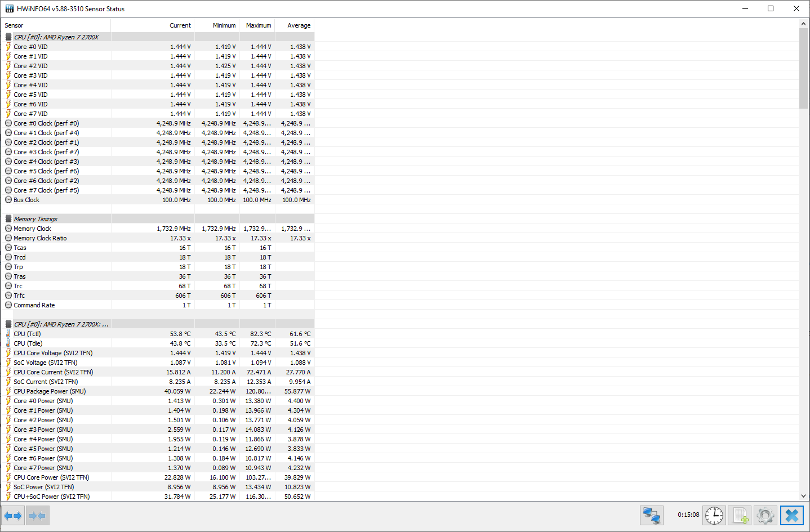Screen dimensions: 810x532
Task: Click the icon beside Command Rate
Action: [x=8, y=305]
